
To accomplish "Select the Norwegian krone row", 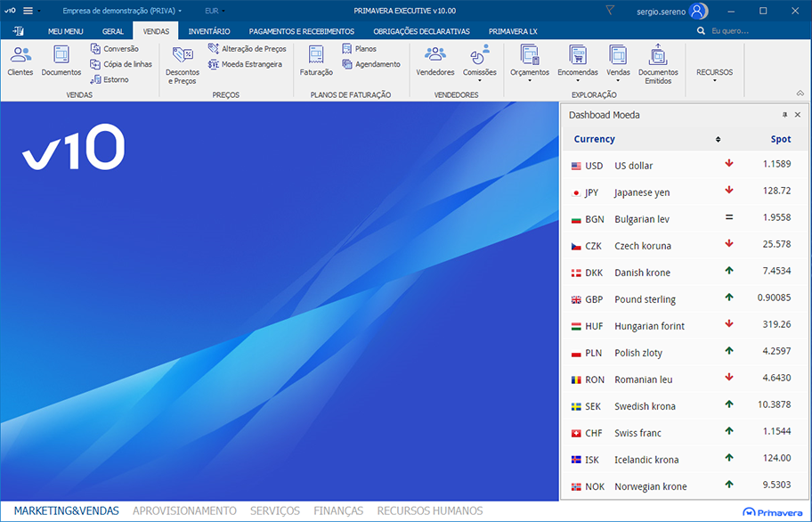I will pyautogui.click(x=685, y=486).
